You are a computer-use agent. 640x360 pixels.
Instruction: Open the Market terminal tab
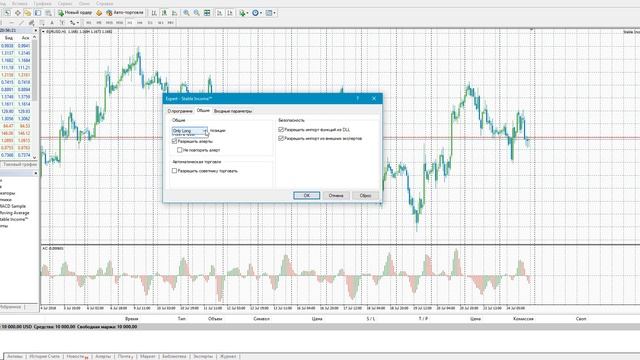coord(147,356)
